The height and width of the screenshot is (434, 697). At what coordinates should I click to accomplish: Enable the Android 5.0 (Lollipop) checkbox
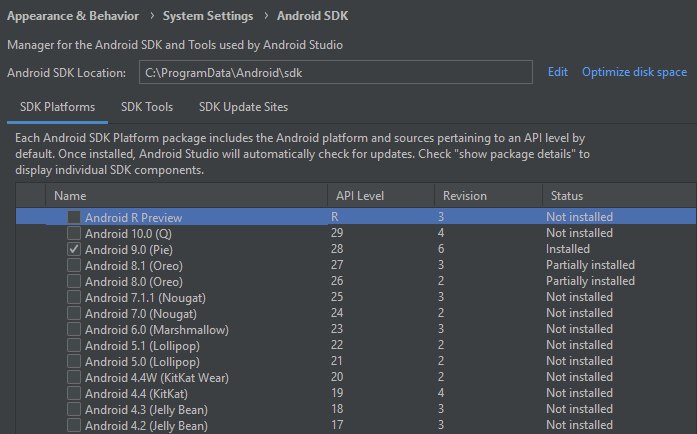coord(74,362)
